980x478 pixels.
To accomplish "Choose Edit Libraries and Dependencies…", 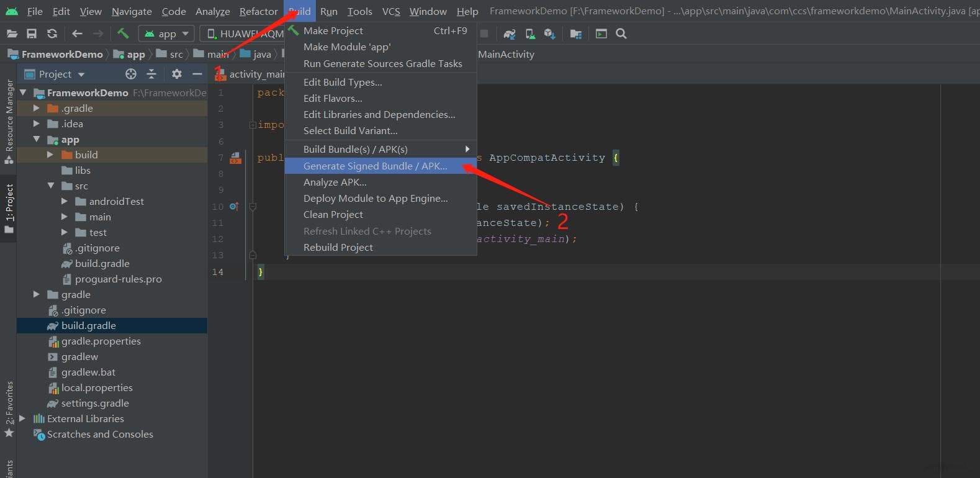I will click(380, 114).
